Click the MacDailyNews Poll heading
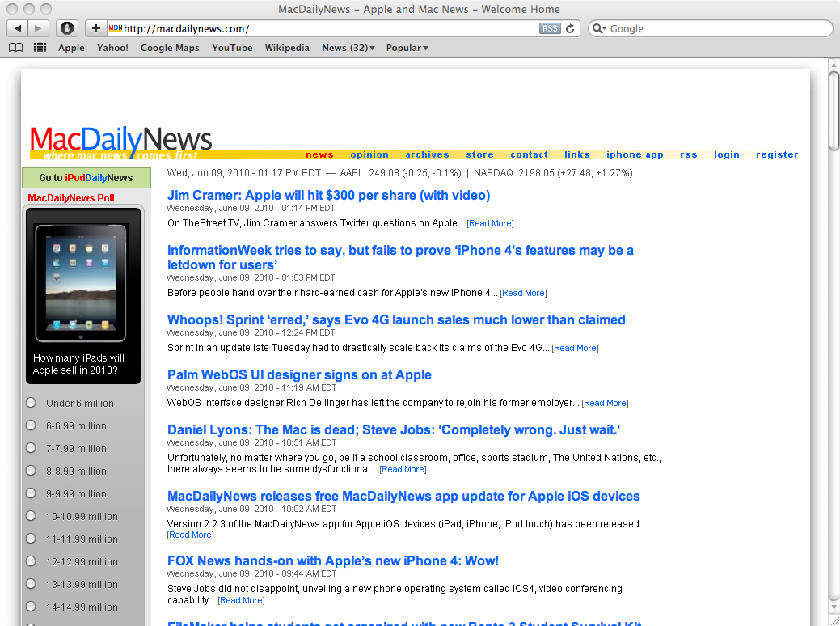840x626 pixels. coord(70,198)
